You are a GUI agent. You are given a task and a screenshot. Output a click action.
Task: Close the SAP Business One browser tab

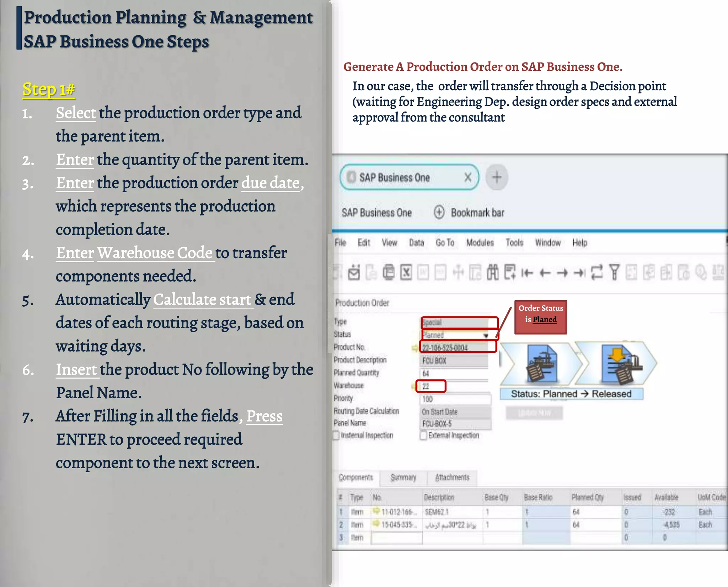(468, 177)
